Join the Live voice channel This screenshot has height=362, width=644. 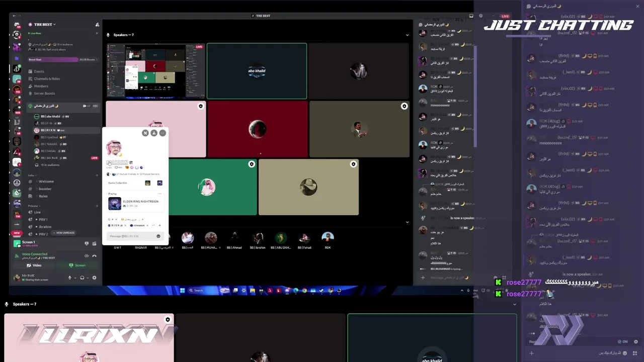37,212
